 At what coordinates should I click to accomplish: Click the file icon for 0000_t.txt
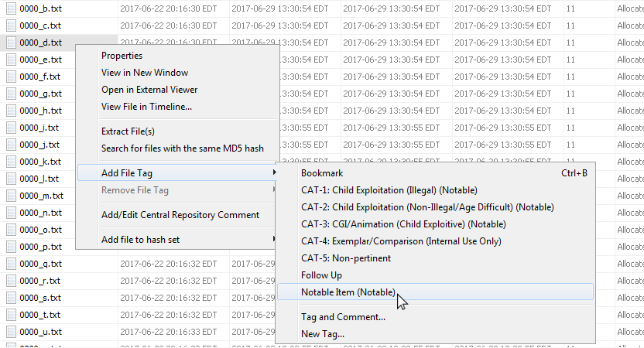[x=11, y=315]
